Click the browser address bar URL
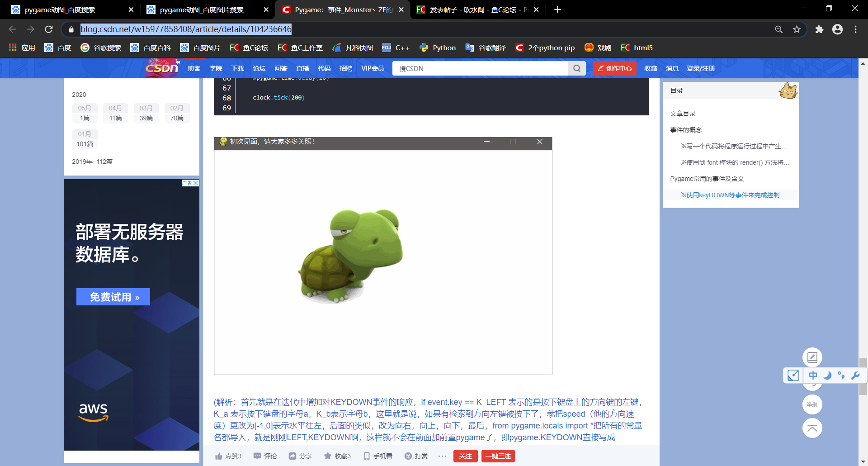This screenshot has width=868, height=466. click(186, 29)
